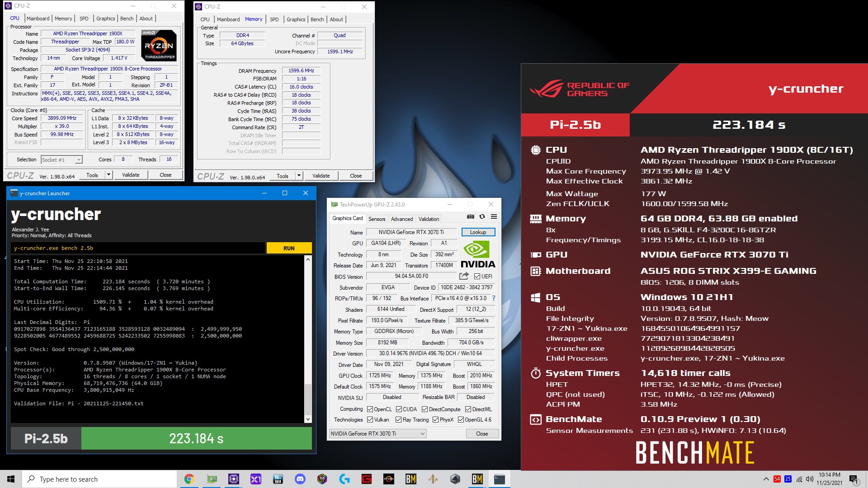Click the blue 25 tray icon
This screenshot has width=868, height=488.
(x=788, y=479)
